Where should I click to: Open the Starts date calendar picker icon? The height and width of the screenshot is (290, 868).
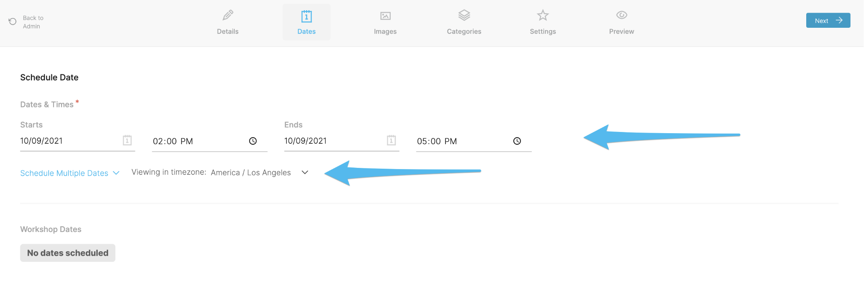click(127, 141)
